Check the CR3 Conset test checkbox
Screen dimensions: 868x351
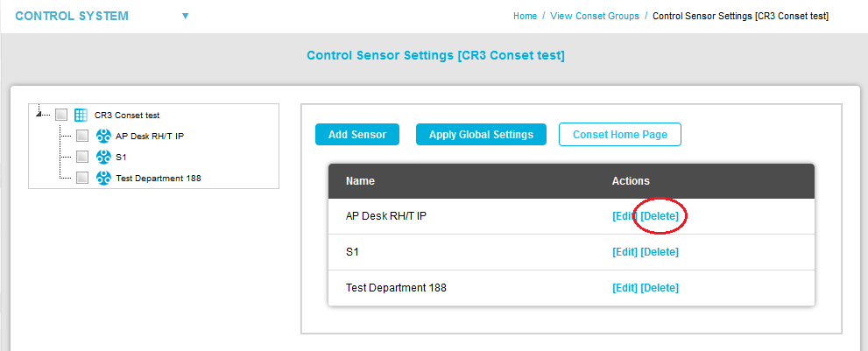[x=61, y=115]
